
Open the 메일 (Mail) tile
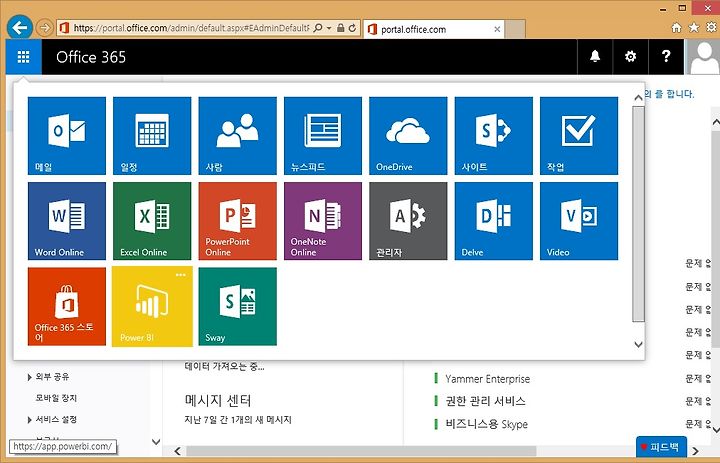pos(67,136)
